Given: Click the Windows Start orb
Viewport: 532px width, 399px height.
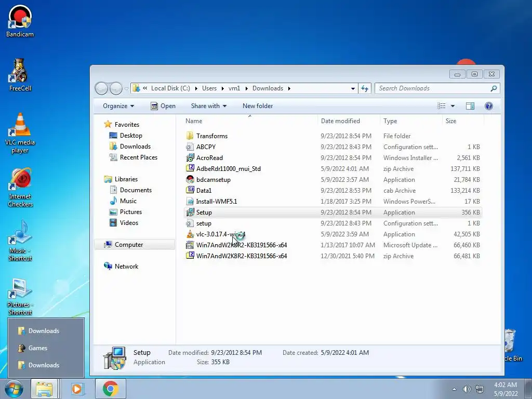Looking at the screenshot, I should (14, 389).
